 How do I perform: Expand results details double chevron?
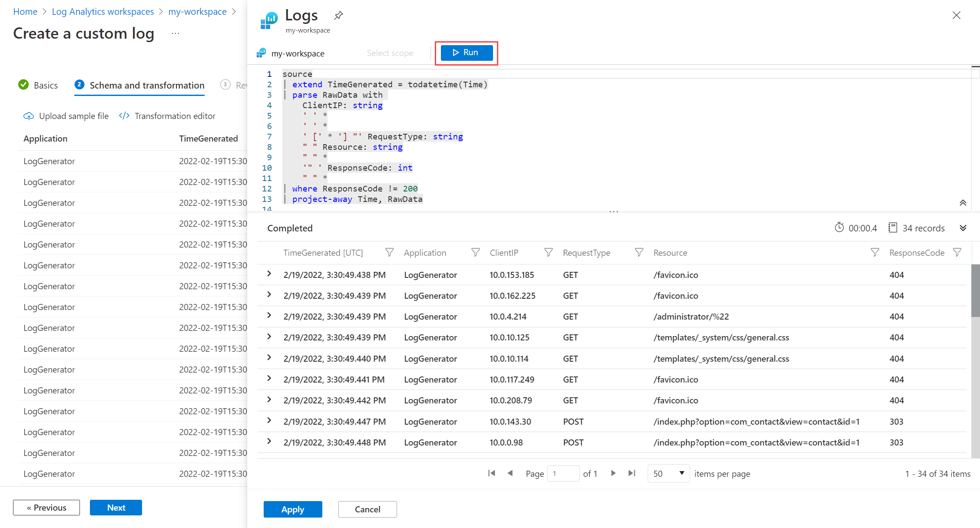point(963,228)
